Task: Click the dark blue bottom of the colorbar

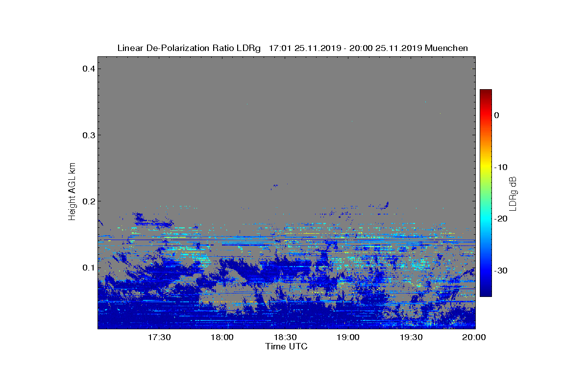Action: point(486,293)
